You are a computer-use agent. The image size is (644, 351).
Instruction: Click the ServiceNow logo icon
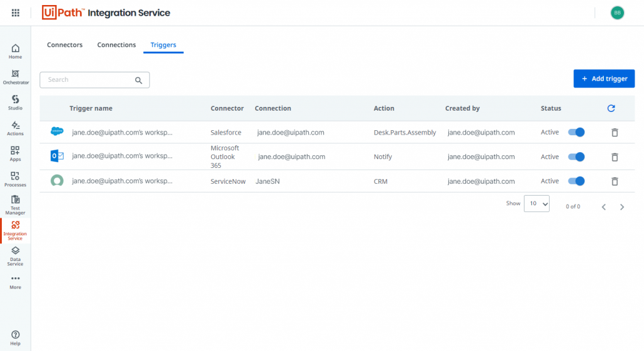click(x=57, y=181)
